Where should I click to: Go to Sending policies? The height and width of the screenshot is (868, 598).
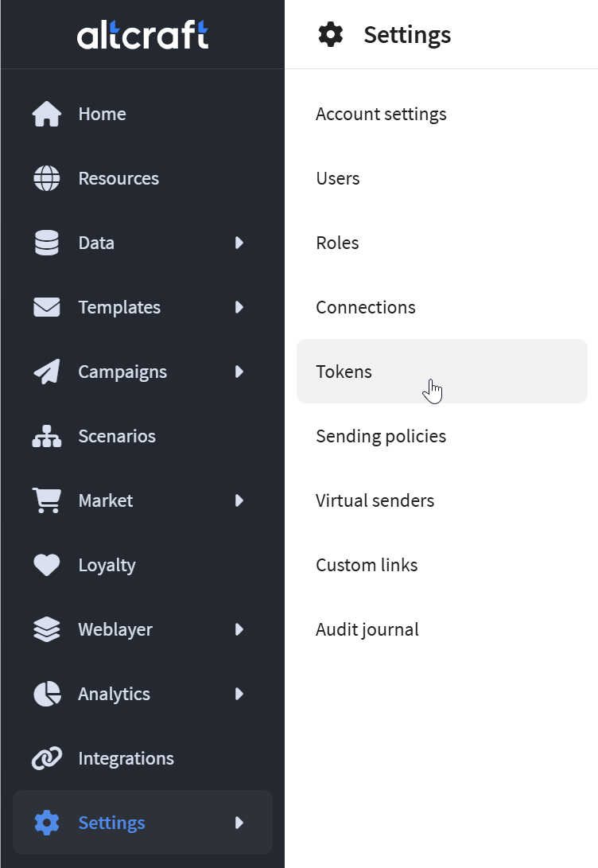pyautogui.click(x=381, y=436)
